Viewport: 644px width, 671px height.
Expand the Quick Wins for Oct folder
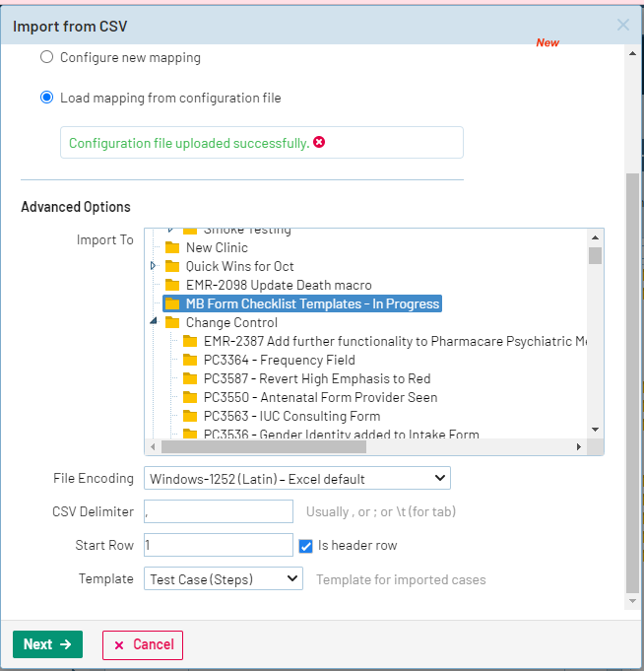[154, 266]
